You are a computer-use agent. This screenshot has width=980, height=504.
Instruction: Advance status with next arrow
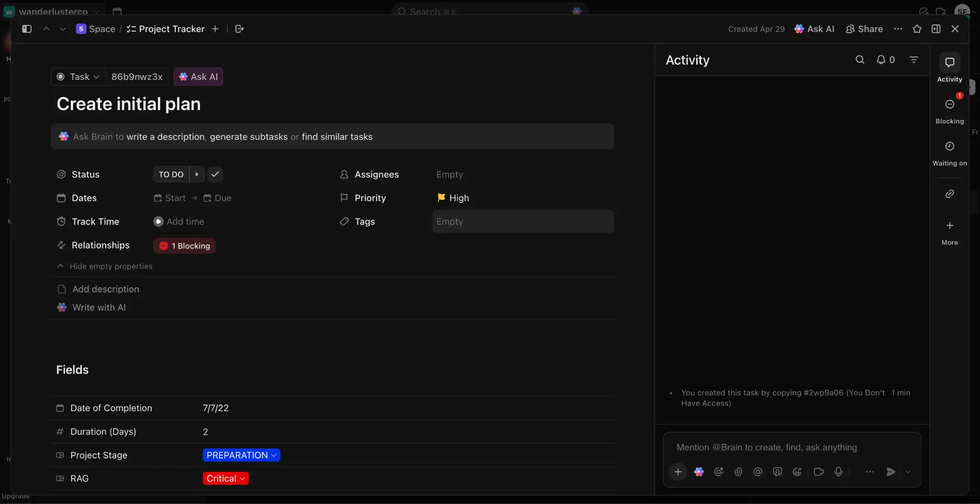click(197, 174)
